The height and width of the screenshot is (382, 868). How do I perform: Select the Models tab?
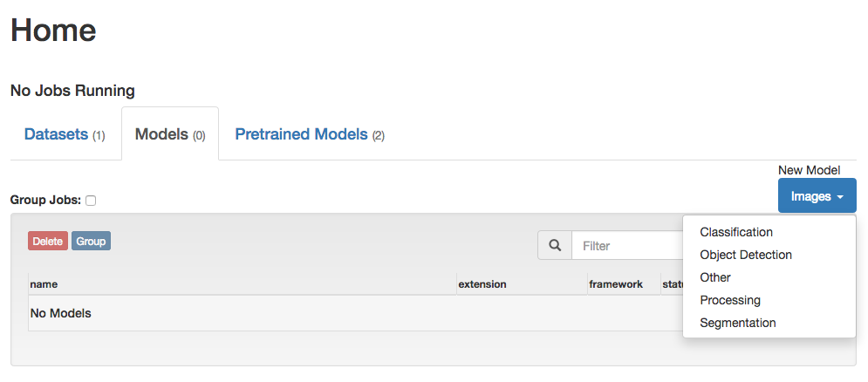tap(170, 134)
